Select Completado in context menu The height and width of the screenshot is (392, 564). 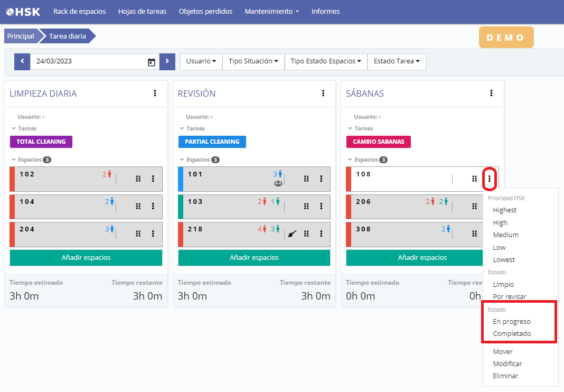click(512, 333)
